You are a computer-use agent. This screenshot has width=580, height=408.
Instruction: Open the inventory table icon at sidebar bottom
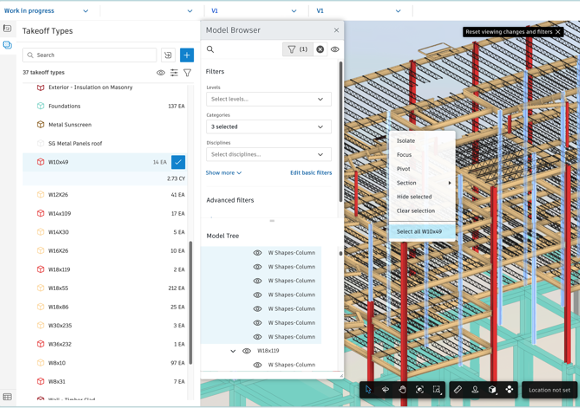pyautogui.click(x=7, y=397)
